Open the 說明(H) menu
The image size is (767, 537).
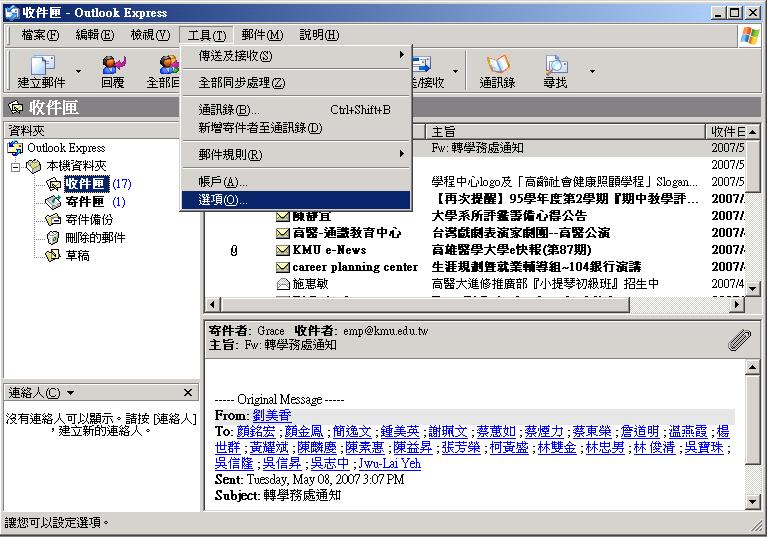coord(319,35)
